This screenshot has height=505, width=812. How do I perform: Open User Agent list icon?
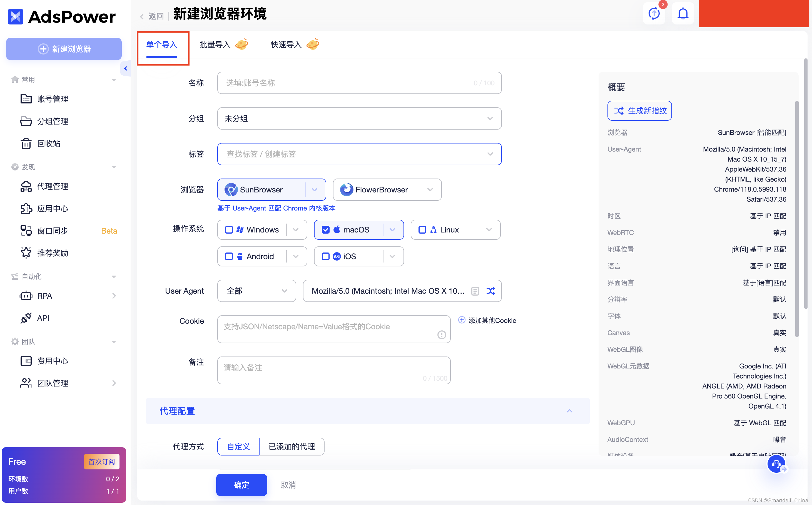(475, 291)
